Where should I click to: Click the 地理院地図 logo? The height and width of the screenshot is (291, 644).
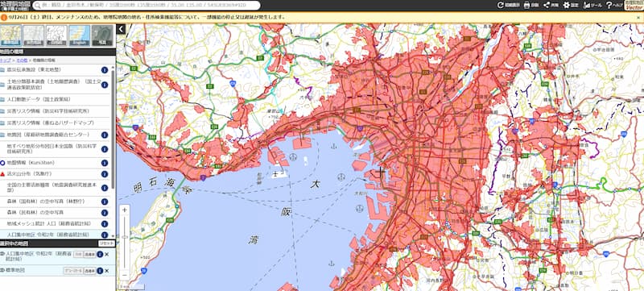[15, 6]
